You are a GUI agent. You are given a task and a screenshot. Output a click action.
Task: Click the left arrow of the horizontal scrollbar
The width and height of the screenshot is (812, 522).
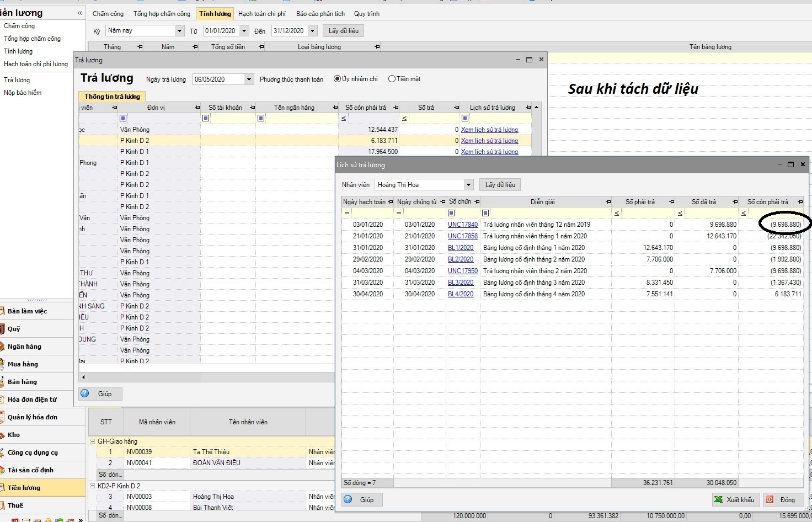pyautogui.click(x=83, y=377)
